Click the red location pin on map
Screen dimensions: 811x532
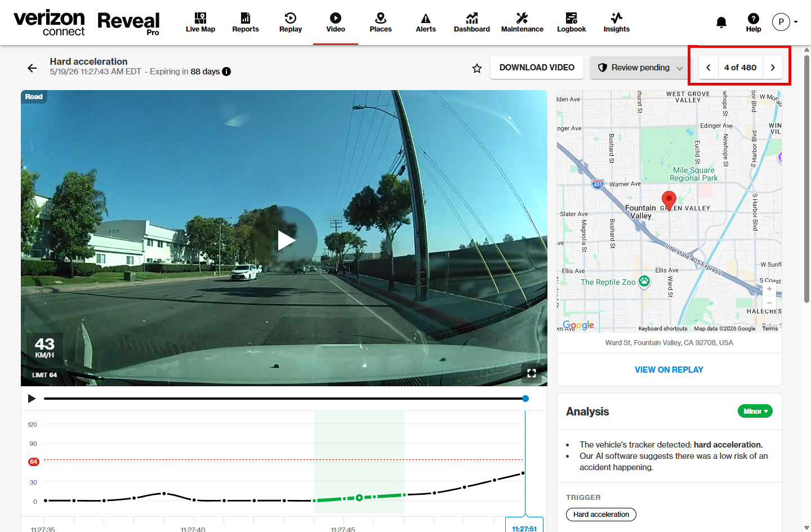coord(669,200)
